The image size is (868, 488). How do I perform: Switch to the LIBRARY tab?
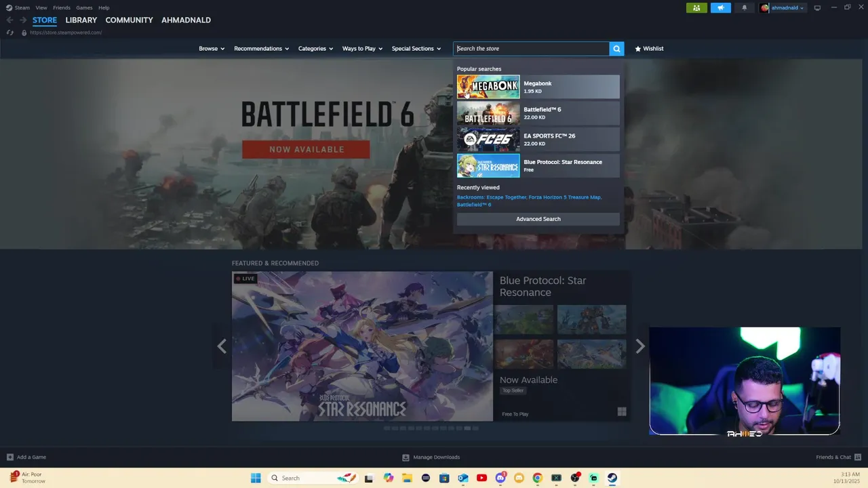pos(81,20)
